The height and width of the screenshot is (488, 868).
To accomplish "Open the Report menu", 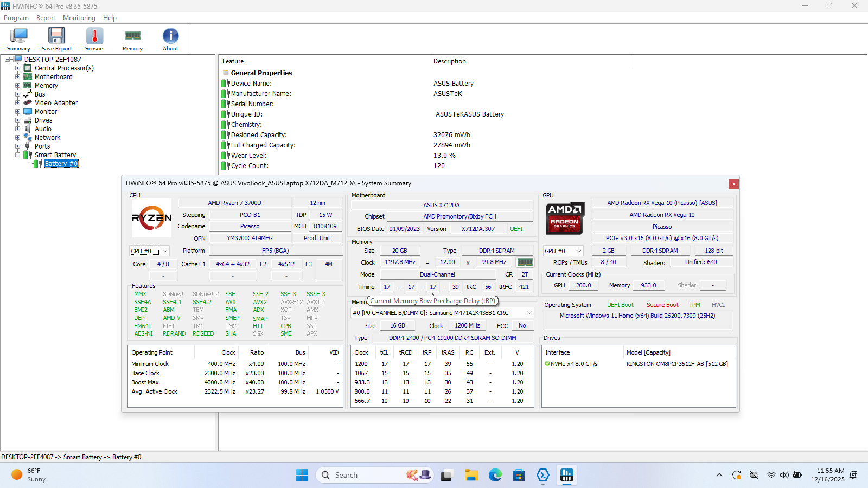I will pyautogui.click(x=46, y=18).
